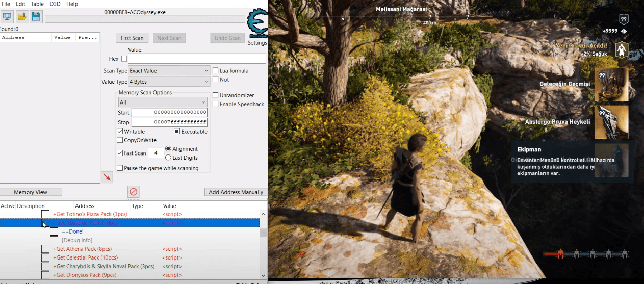Click the Fast Scan alignment number field
Viewport: 644px width, 284px height.
click(x=156, y=153)
